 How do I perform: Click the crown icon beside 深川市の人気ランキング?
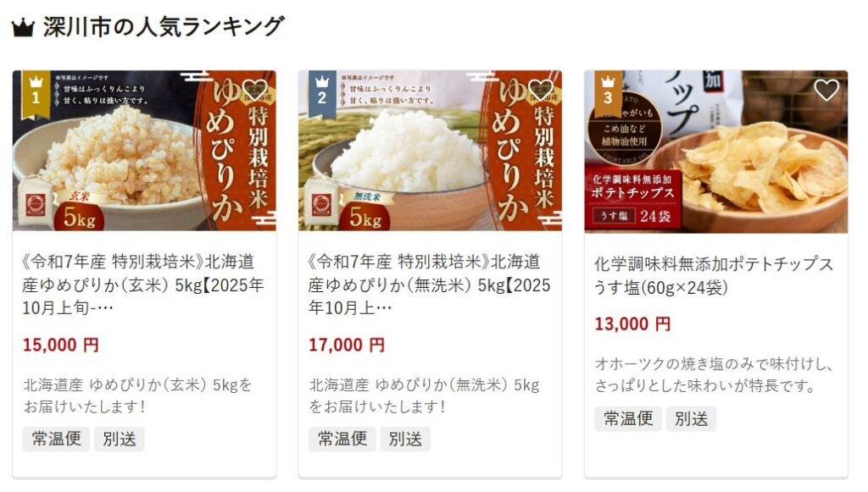(23, 27)
